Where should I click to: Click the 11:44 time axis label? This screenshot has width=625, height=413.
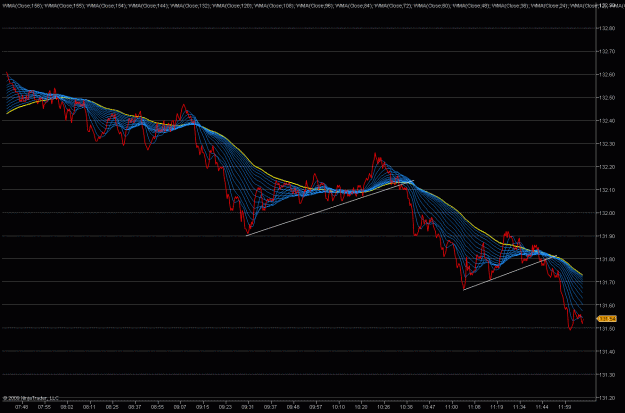542,407
